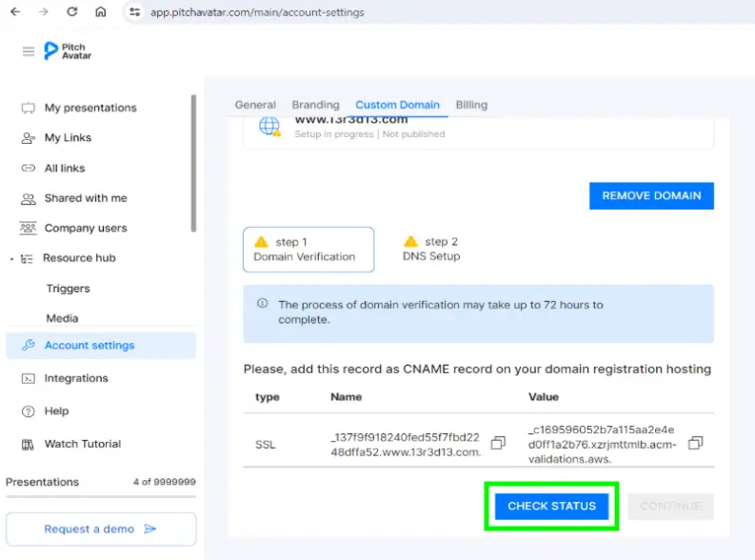Click the paper plane send icon
This screenshot has width=755, height=560.
(x=150, y=530)
